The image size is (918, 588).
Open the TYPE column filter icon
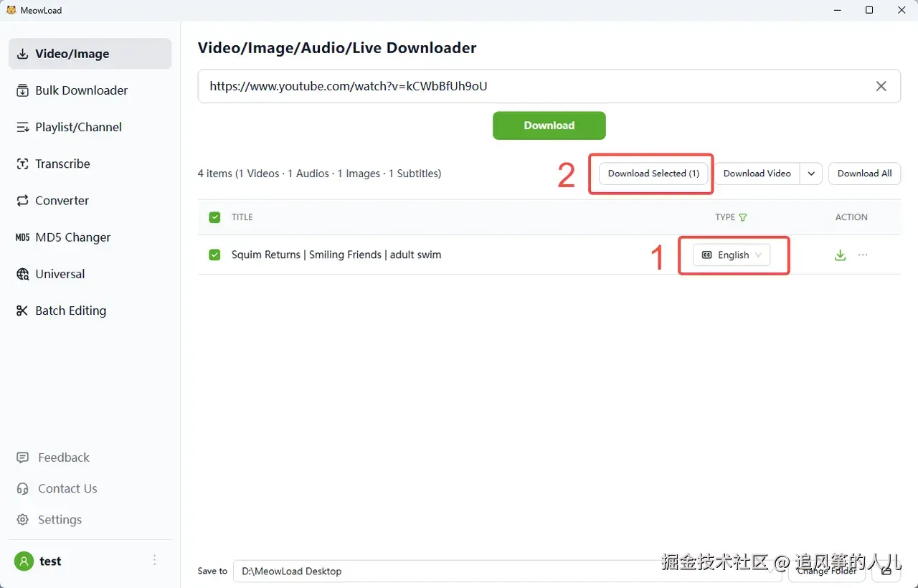tap(743, 217)
